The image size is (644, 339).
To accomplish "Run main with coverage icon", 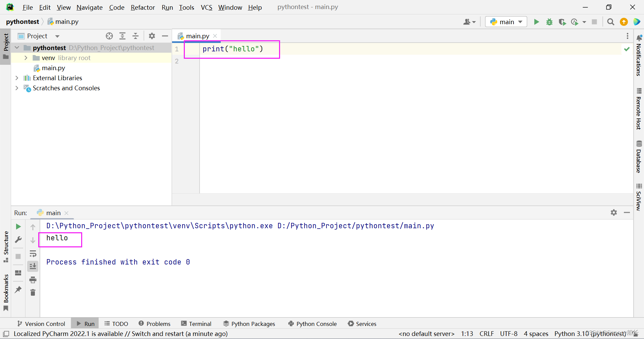I will point(562,22).
